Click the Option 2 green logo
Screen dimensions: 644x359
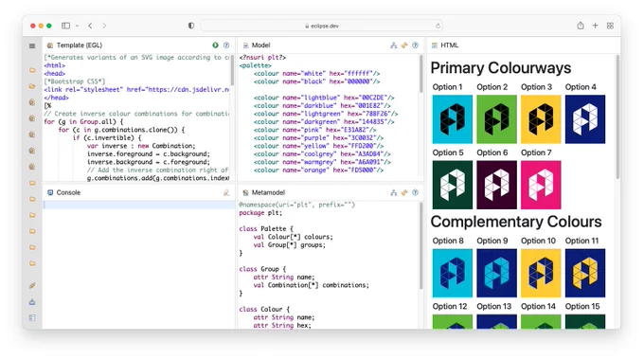coord(496,119)
